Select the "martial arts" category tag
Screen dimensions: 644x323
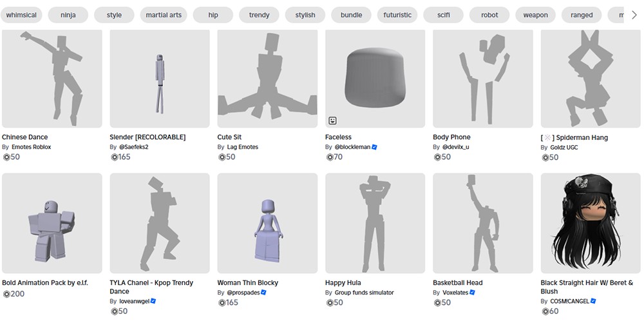164,15
